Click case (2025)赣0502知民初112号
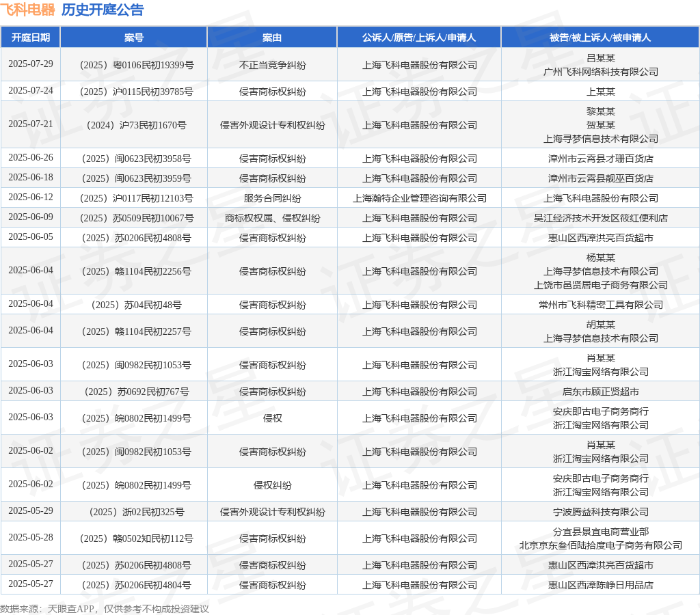Viewport: 700px width, 615px height. (x=134, y=538)
